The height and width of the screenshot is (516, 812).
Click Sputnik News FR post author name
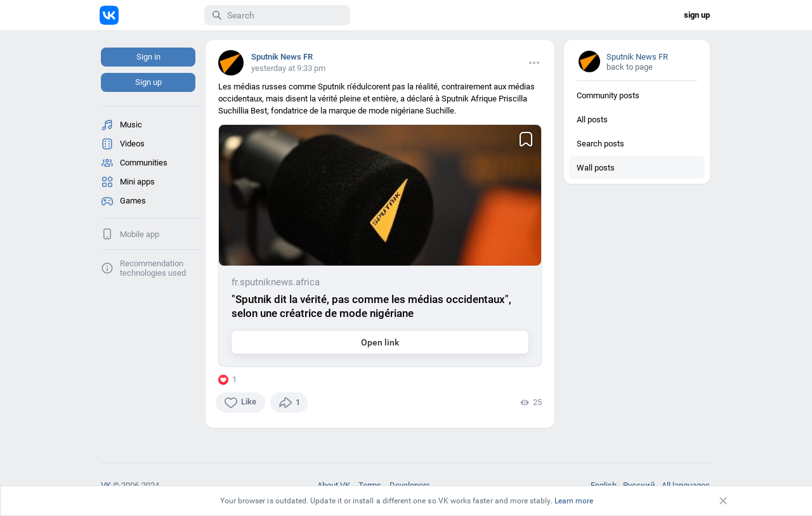click(x=282, y=57)
